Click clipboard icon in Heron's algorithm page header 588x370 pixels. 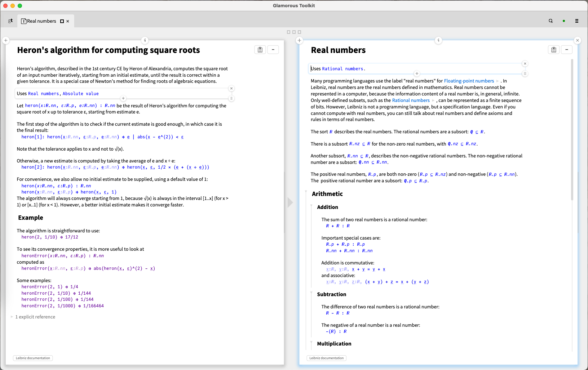tap(260, 50)
